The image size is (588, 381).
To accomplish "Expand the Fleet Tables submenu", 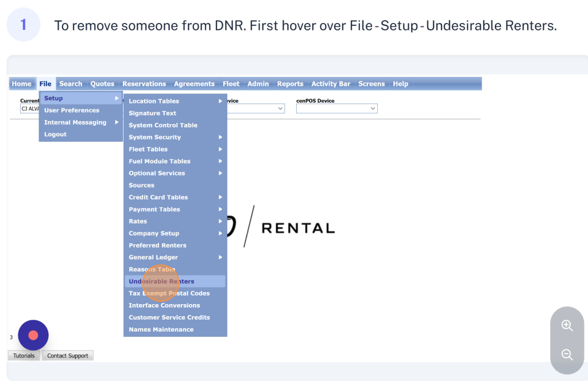I will 175,149.
